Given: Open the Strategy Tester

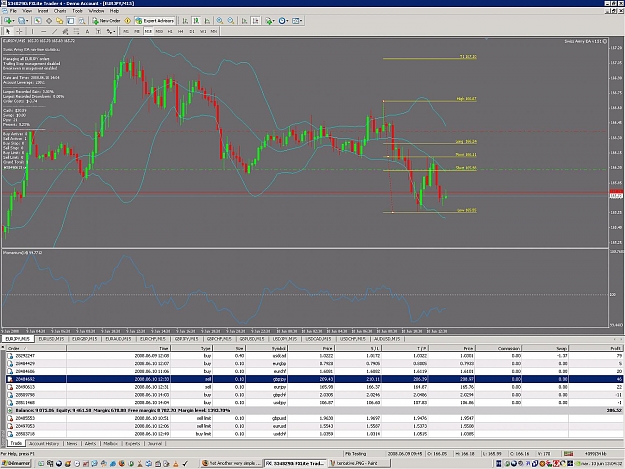Looking at the screenshot, I should click(x=82, y=21).
